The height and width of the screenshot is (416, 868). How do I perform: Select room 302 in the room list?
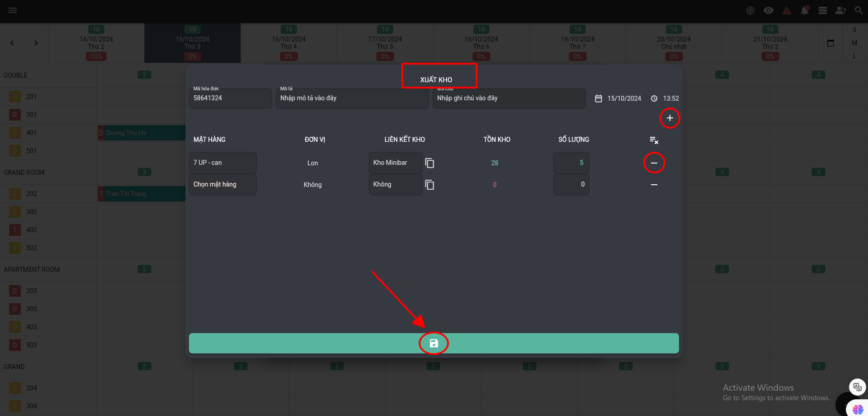click(x=31, y=212)
